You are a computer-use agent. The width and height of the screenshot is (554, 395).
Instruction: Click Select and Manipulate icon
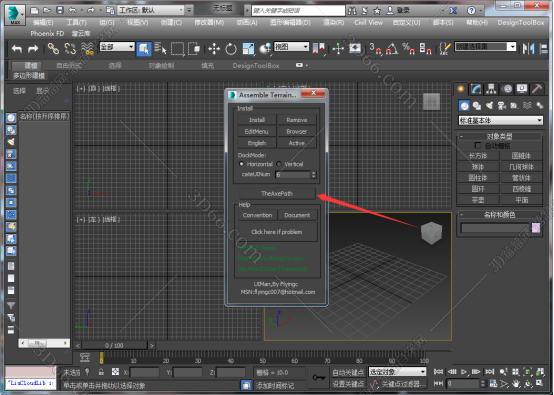(x=338, y=48)
